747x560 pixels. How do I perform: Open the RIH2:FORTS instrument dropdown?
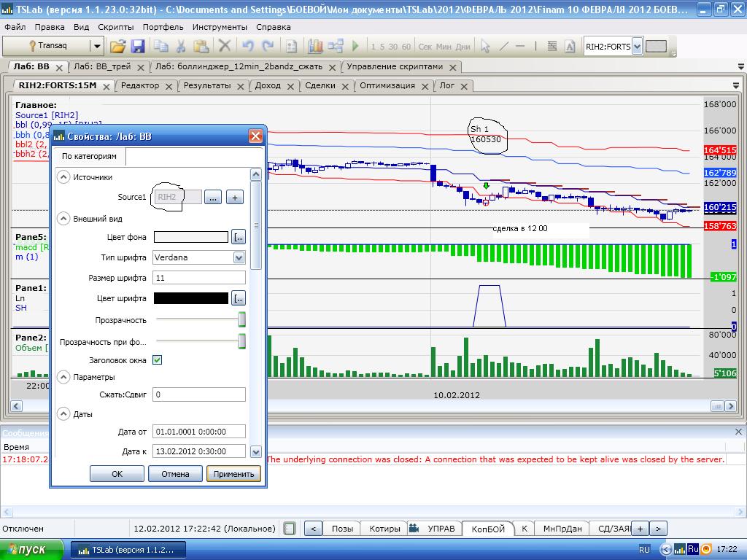point(637,47)
